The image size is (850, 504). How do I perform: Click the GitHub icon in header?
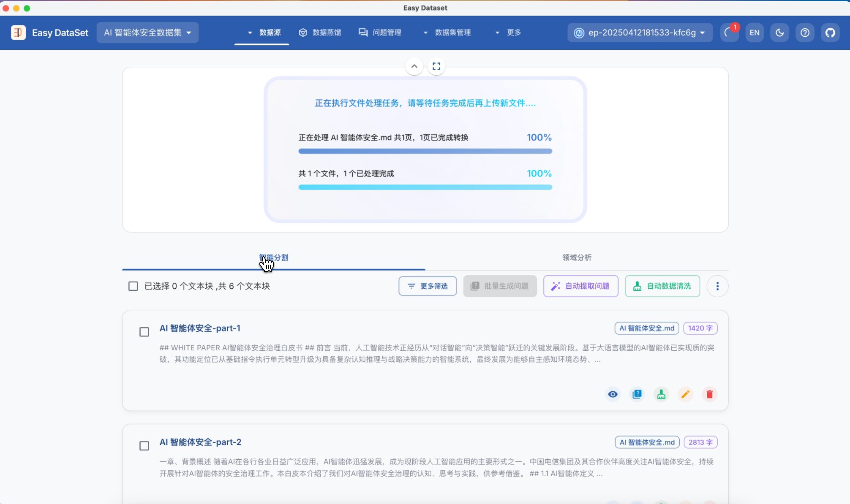pos(830,33)
